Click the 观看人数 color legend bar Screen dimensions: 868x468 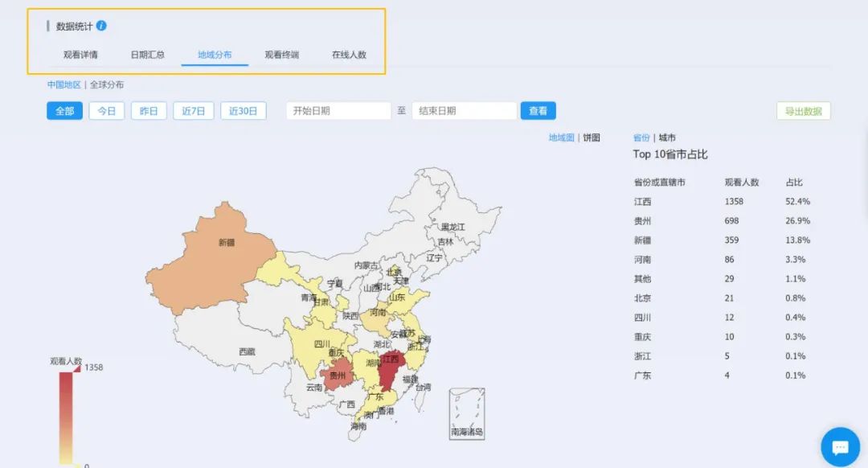tap(66, 417)
